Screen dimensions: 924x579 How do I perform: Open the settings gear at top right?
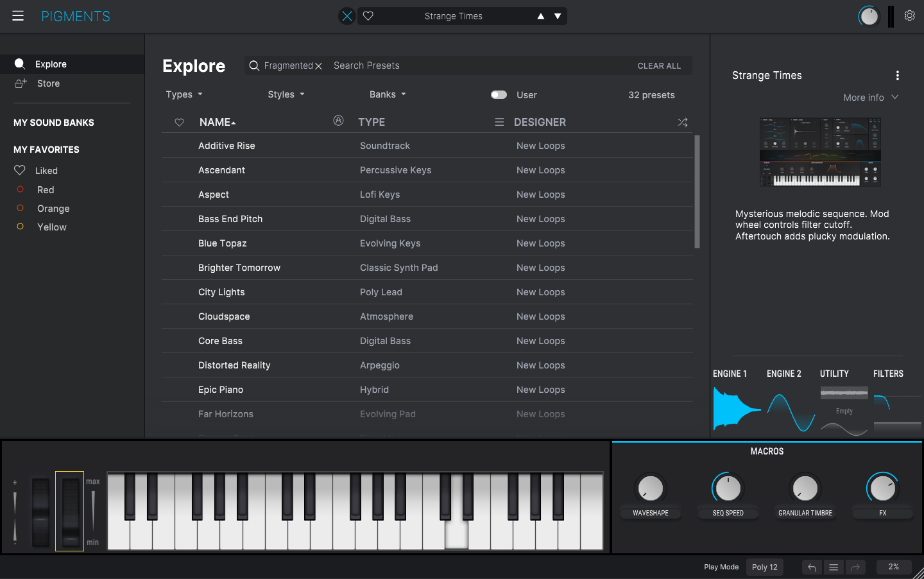click(909, 15)
